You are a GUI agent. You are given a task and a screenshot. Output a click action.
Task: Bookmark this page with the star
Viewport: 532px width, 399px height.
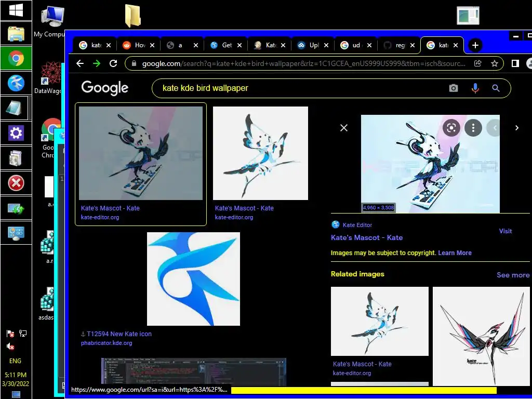pos(495,63)
